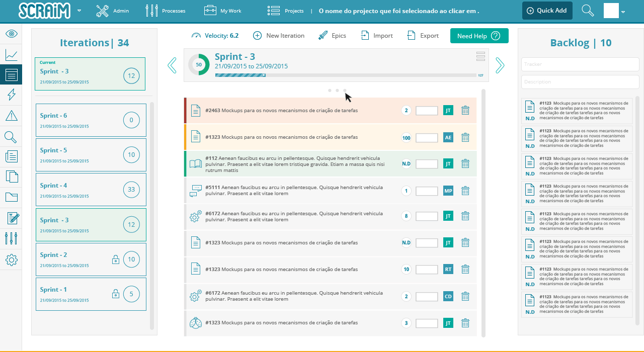
Task: Click the 33 count on Sprint - 4
Action: click(x=131, y=190)
